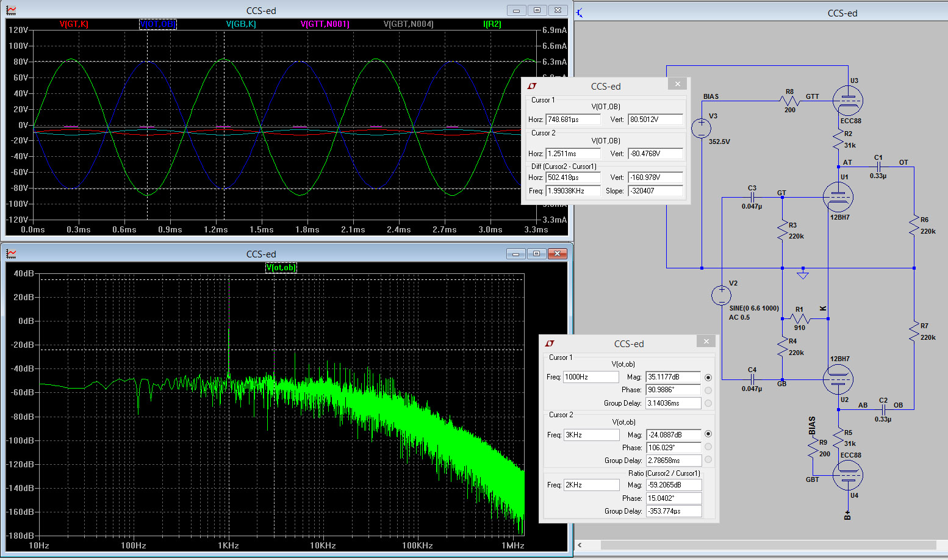948x560 pixels.
Task: Click the Cursor 1 Horz field showing 748.681µs
Action: coord(572,120)
